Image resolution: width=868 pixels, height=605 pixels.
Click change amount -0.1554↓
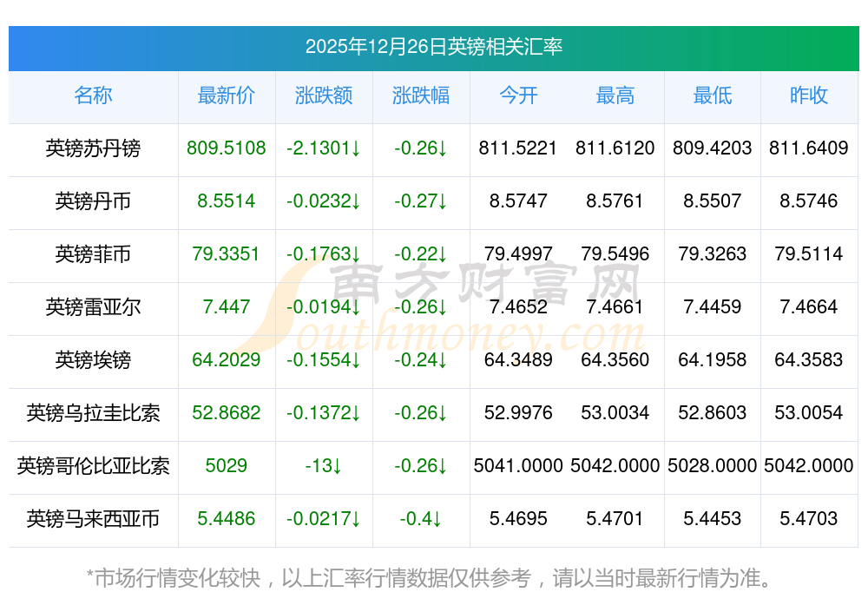tap(324, 359)
